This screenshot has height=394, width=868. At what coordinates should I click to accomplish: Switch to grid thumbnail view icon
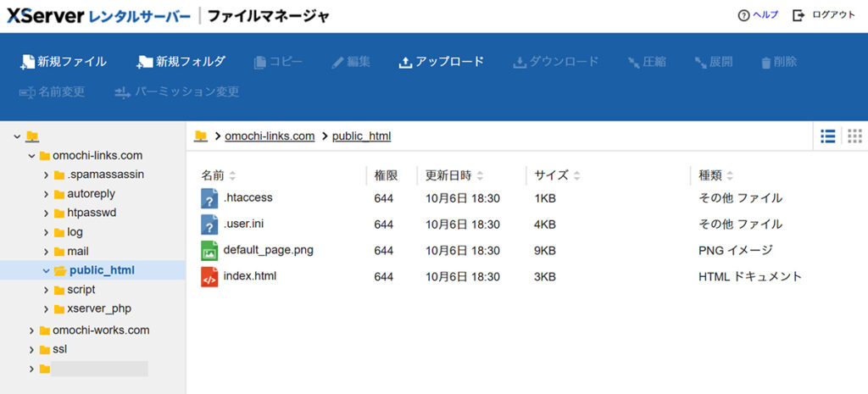854,136
